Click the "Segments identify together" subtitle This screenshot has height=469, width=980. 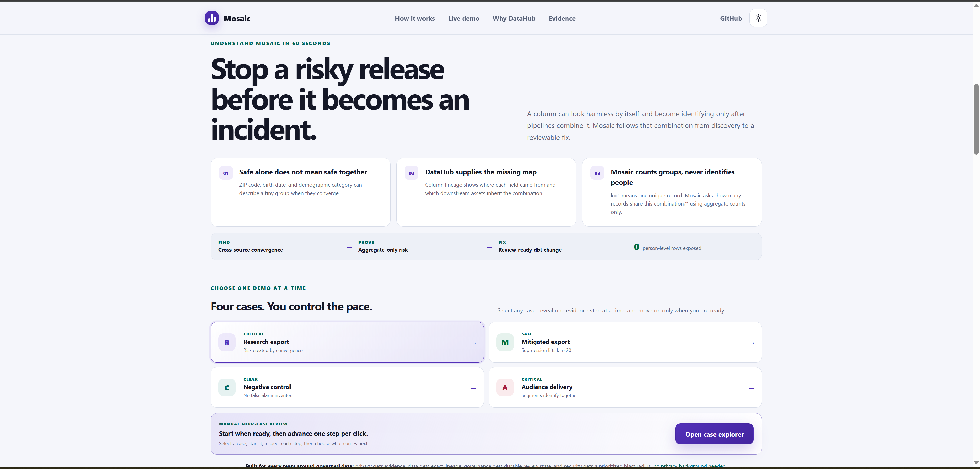click(x=549, y=395)
